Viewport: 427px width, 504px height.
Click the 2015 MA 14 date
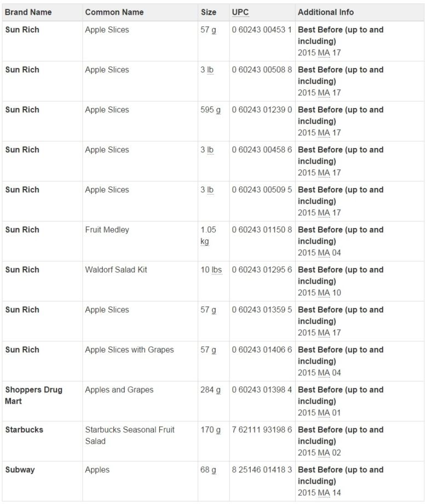tap(319, 492)
